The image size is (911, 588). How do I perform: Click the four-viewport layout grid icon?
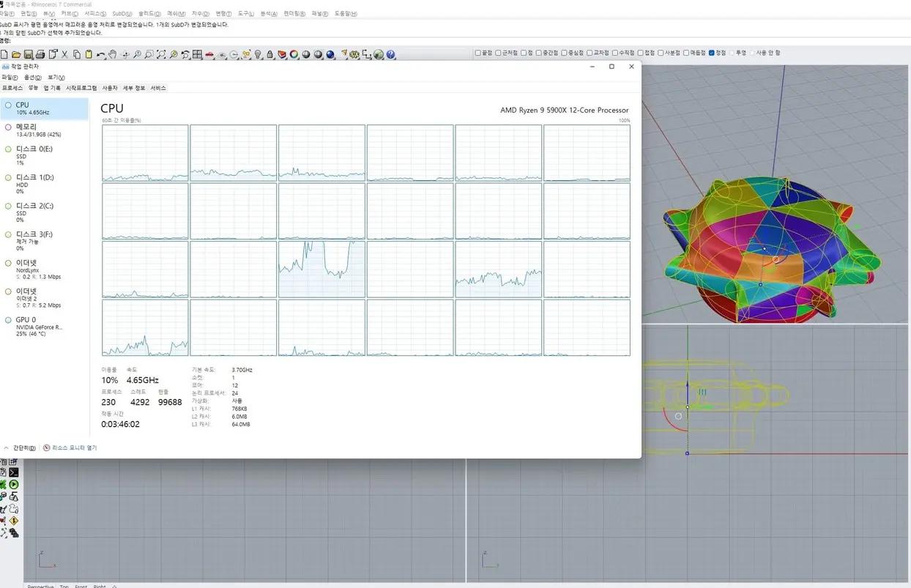pyautogui.click(x=198, y=54)
